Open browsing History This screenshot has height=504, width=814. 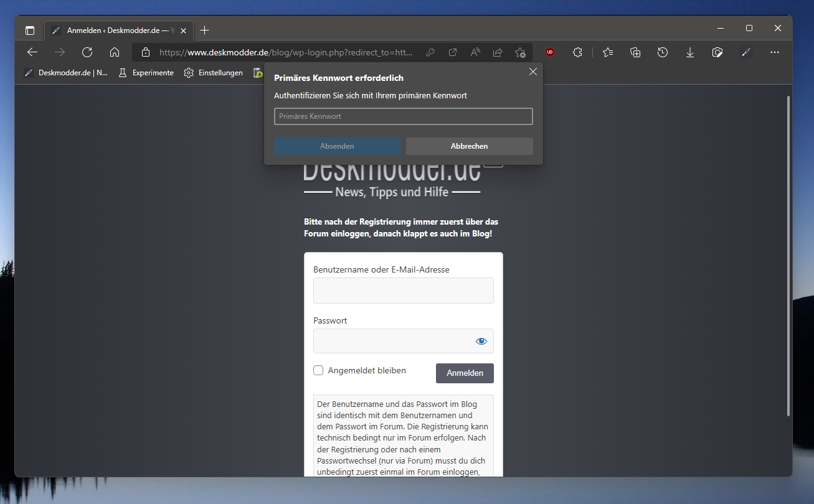tap(663, 52)
